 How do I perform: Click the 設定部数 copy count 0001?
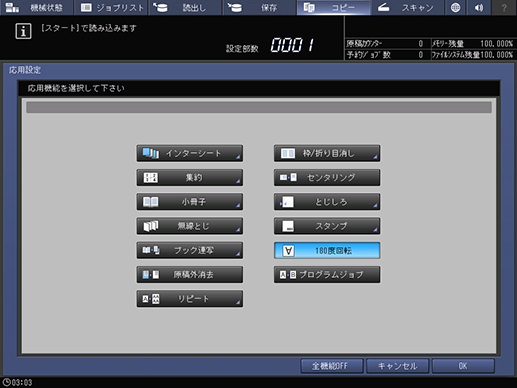[x=292, y=45]
